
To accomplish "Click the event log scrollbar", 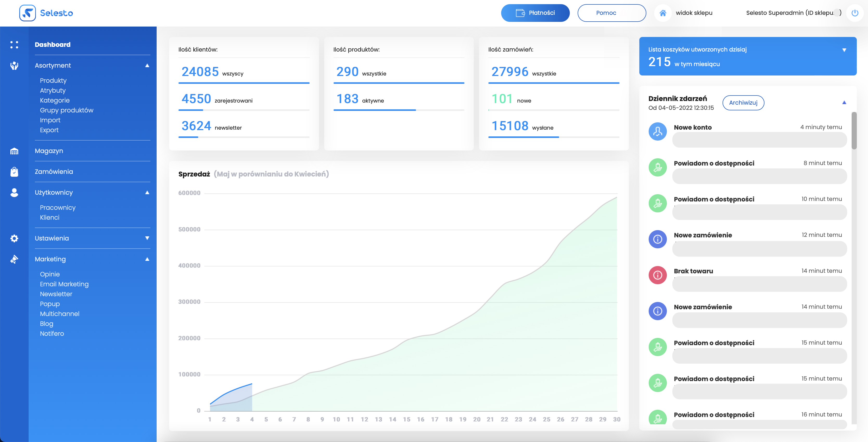I will pyautogui.click(x=853, y=131).
